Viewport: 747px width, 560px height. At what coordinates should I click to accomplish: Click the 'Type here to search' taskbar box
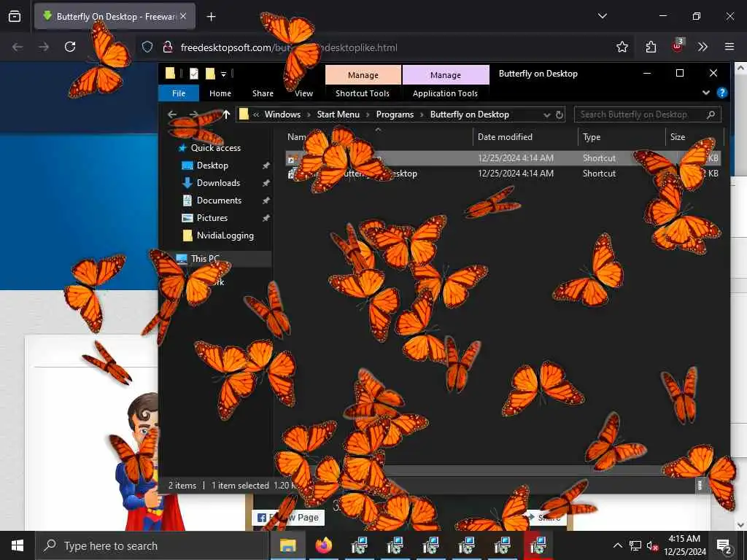click(x=152, y=545)
